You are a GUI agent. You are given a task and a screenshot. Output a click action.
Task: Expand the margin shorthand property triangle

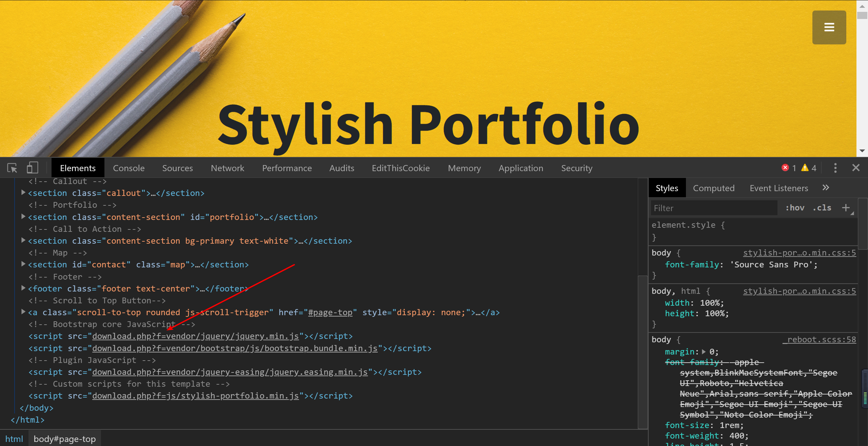(704, 352)
